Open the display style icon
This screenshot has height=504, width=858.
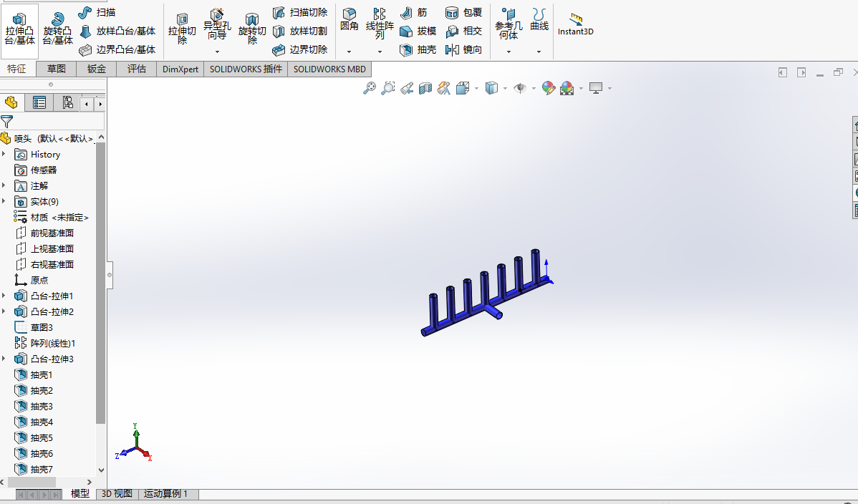tap(491, 88)
